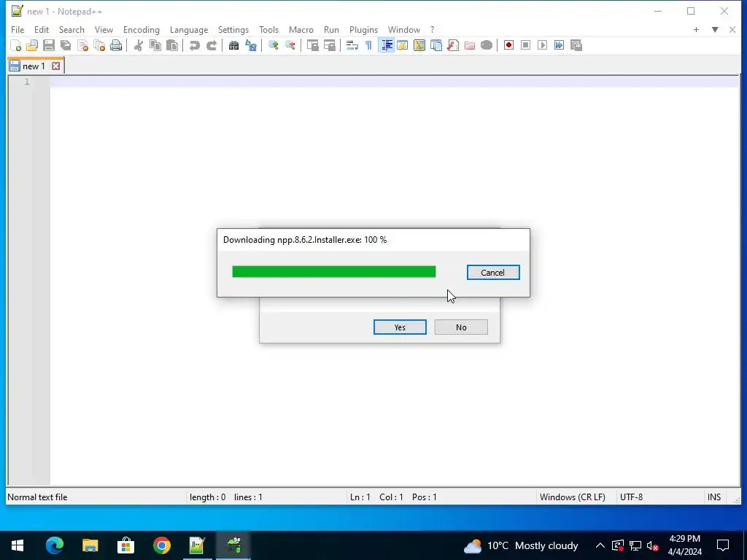This screenshot has width=747, height=560.
Task: Open the Run menu
Action: point(331,29)
